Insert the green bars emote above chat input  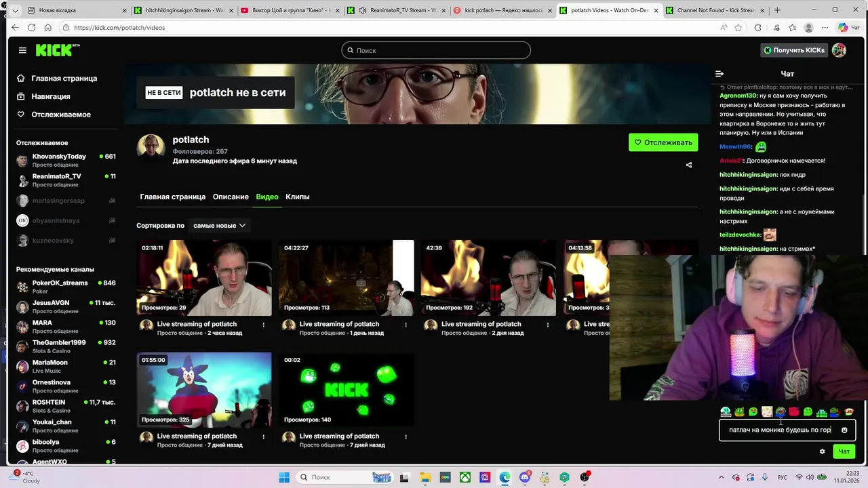click(821, 411)
